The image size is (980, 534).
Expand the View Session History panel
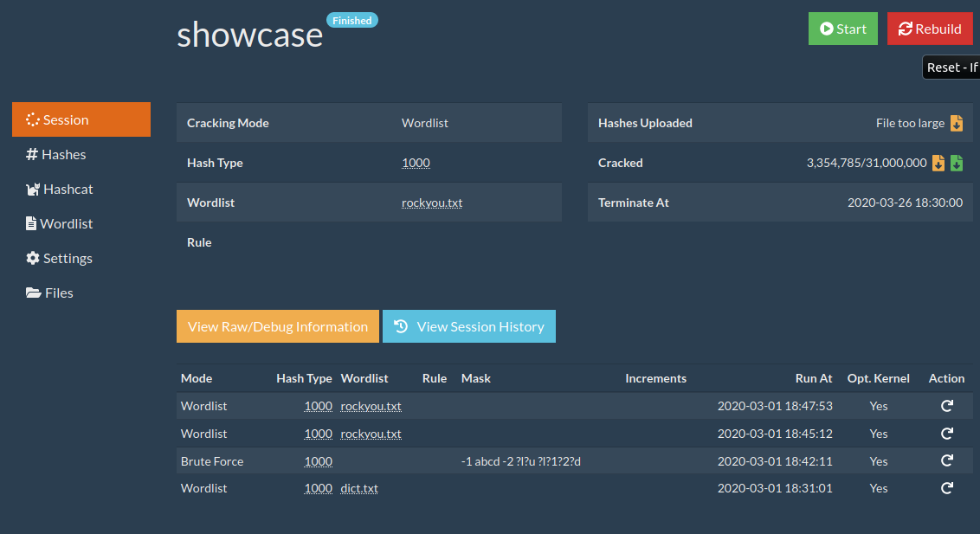point(469,326)
